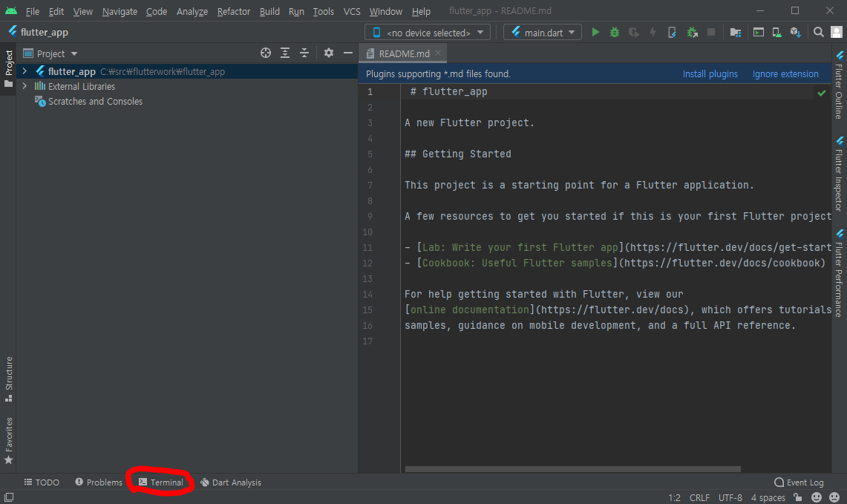847x504 pixels.
Task: Open the Event Log
Action: 799,482
